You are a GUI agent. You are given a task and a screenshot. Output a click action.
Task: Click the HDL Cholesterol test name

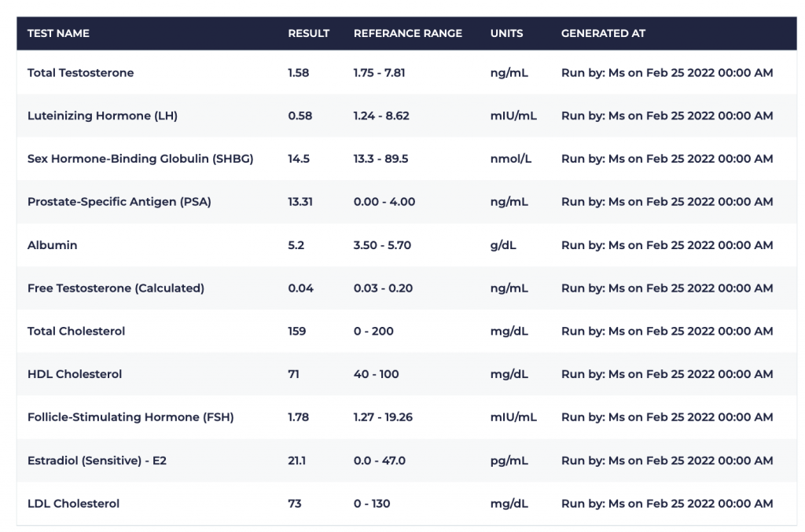75,374
